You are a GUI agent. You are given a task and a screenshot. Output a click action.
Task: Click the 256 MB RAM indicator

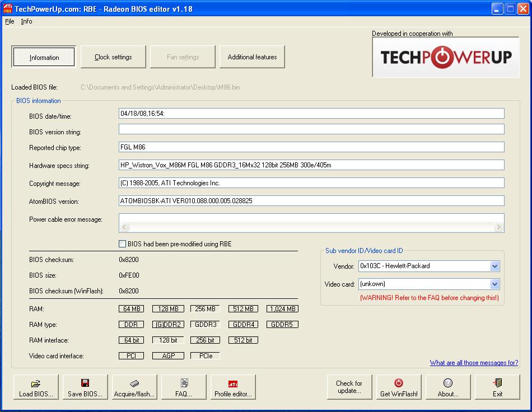click(206, 309)
